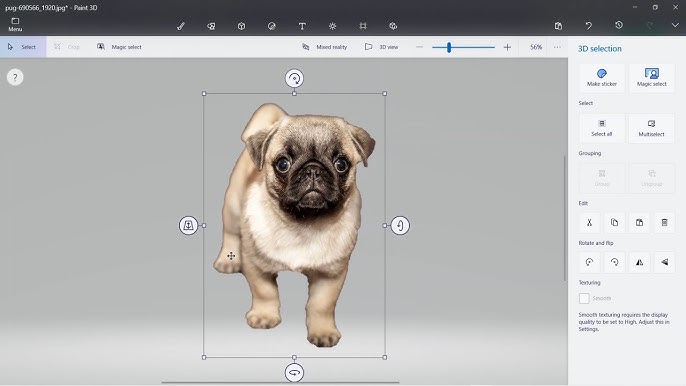
Task: Click the X-axis rotation handle below pug
Action: click(294, 373)
